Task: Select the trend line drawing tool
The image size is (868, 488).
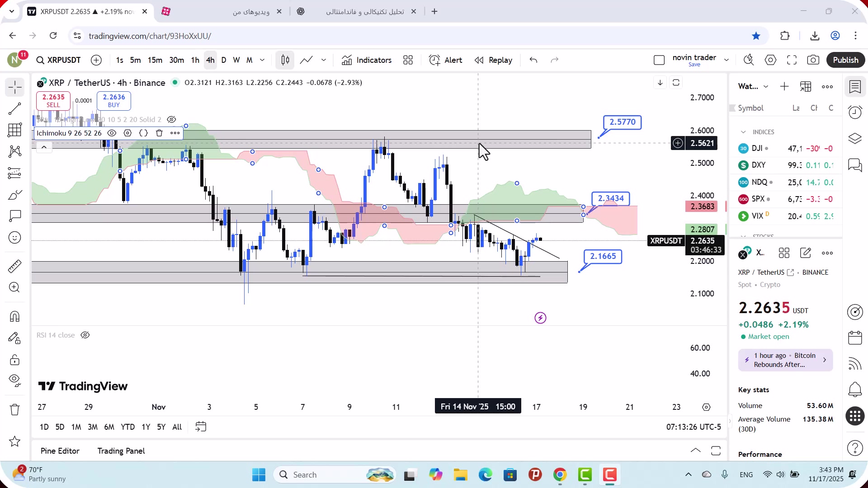Action: coord(14,108)
